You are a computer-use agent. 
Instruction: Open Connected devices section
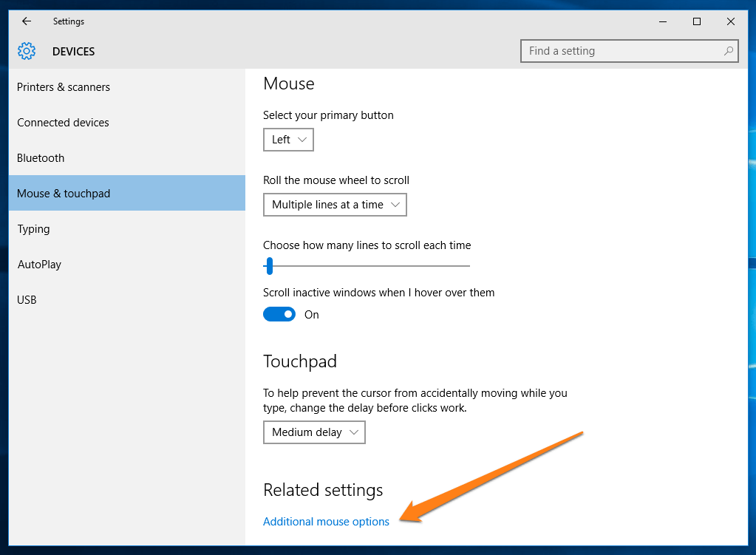click(x=127, y=123)
